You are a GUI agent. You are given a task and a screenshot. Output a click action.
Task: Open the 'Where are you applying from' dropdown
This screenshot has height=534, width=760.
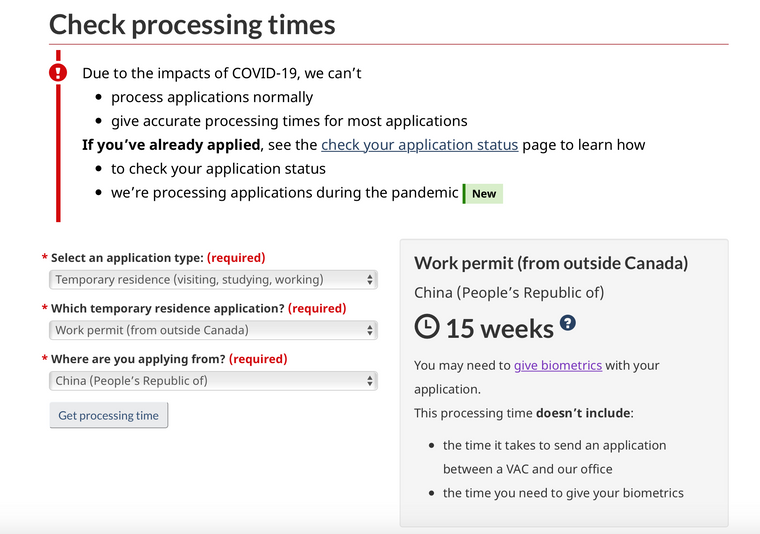click(213, 381)
